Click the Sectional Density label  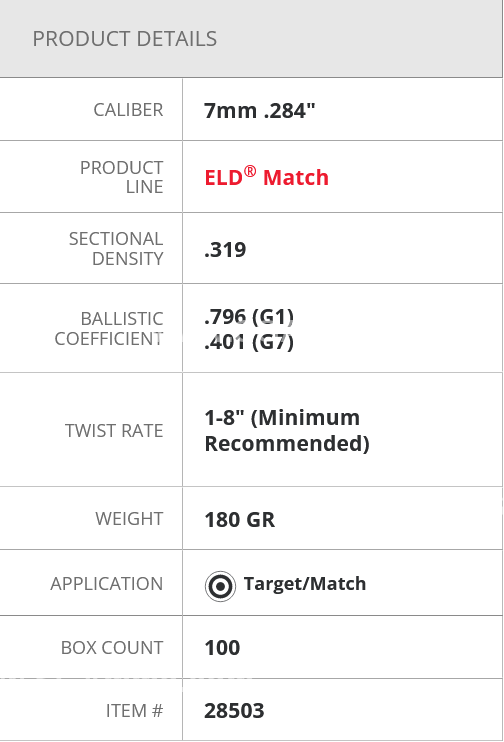[x=116, y=248]
